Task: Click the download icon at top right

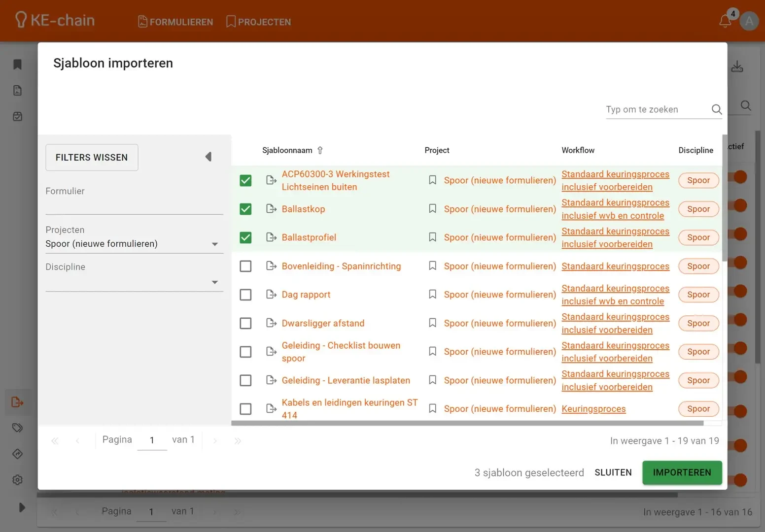Action: click(x=737, y=66)
